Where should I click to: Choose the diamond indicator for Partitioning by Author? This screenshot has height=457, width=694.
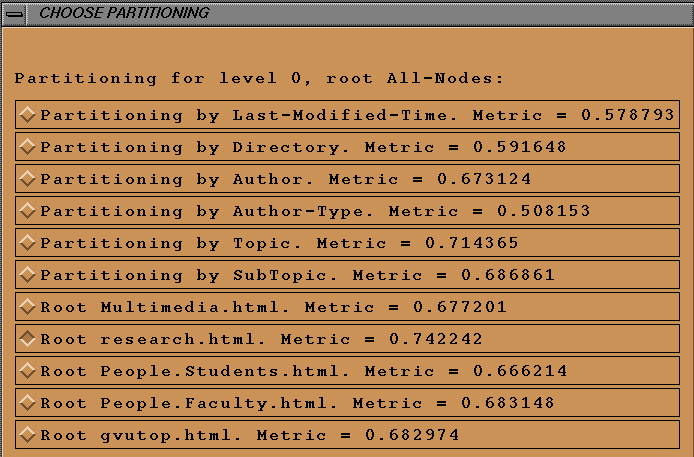point(28,179)
